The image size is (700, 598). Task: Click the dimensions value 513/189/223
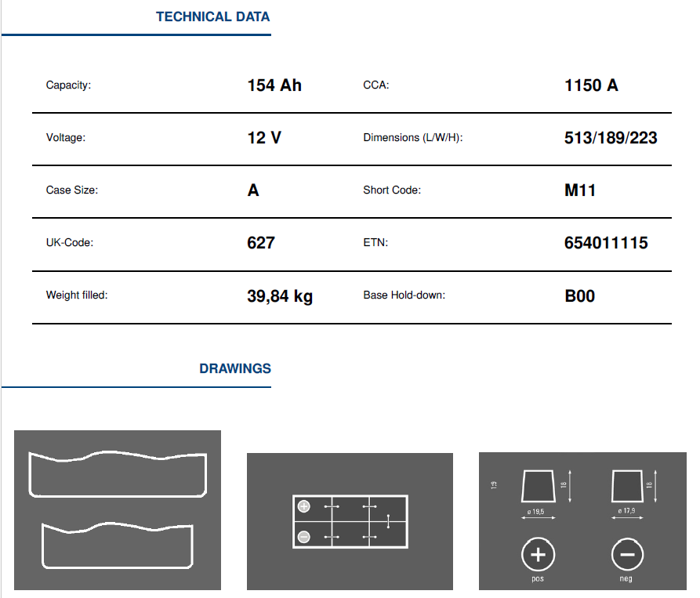click(x=611, y=138)
